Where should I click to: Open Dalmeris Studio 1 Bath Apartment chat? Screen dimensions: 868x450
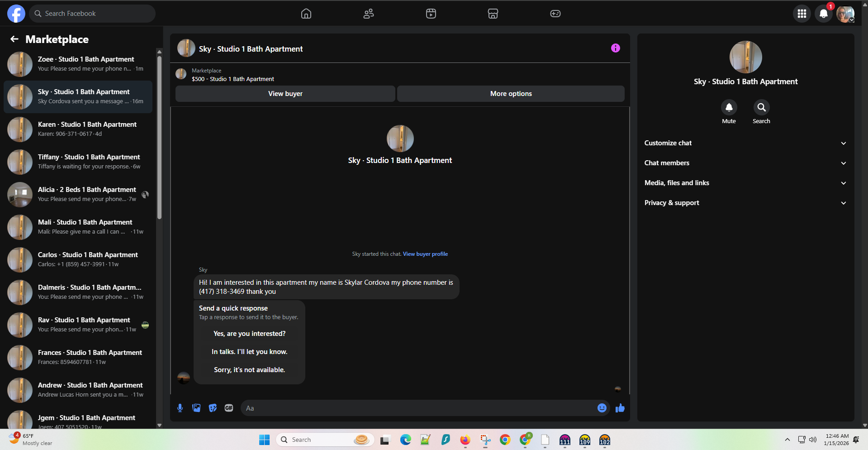tap(78, 292)
